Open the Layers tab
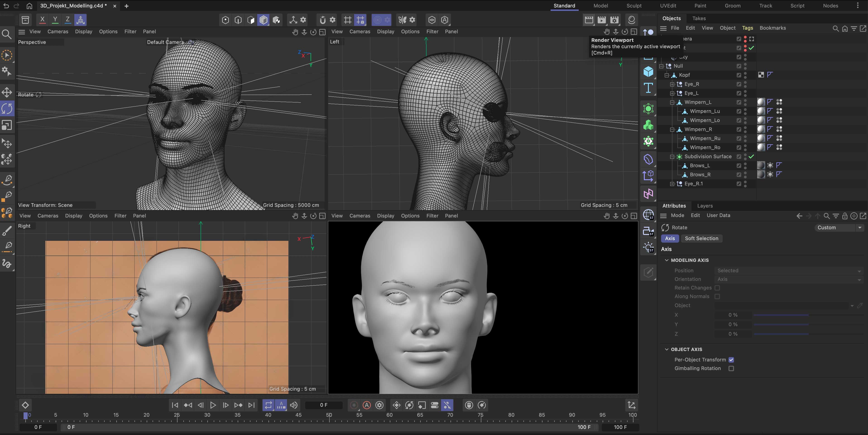The image size is (868, 435). click(x=705, y=206)
